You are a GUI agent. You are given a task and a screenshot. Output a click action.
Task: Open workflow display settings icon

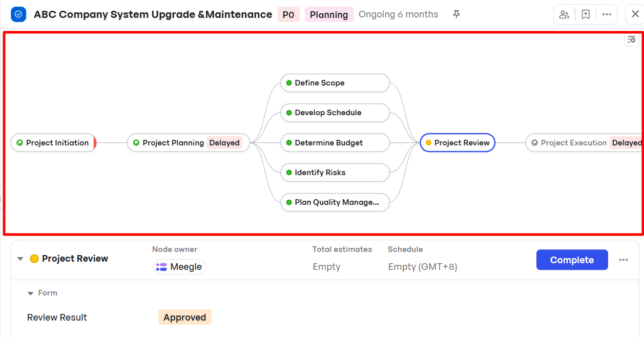tap(632, 39)
